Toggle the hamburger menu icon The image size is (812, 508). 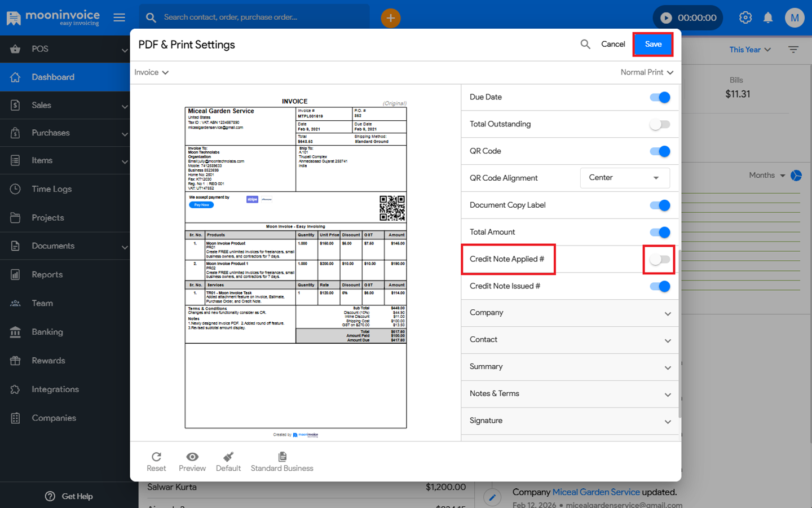click(120, 18)
